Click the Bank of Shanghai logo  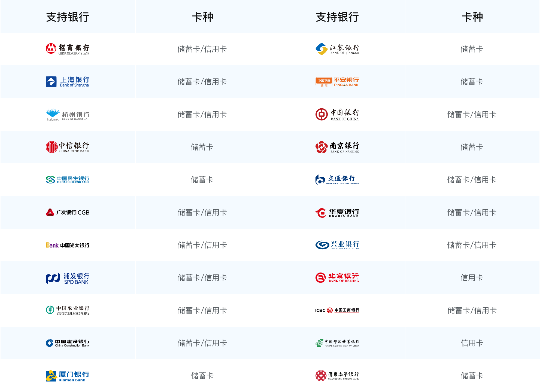click(68, 82)
